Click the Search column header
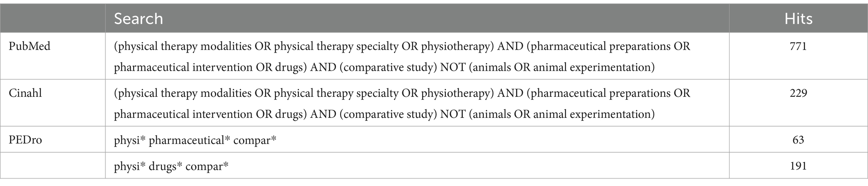 (x=138, y=19)
